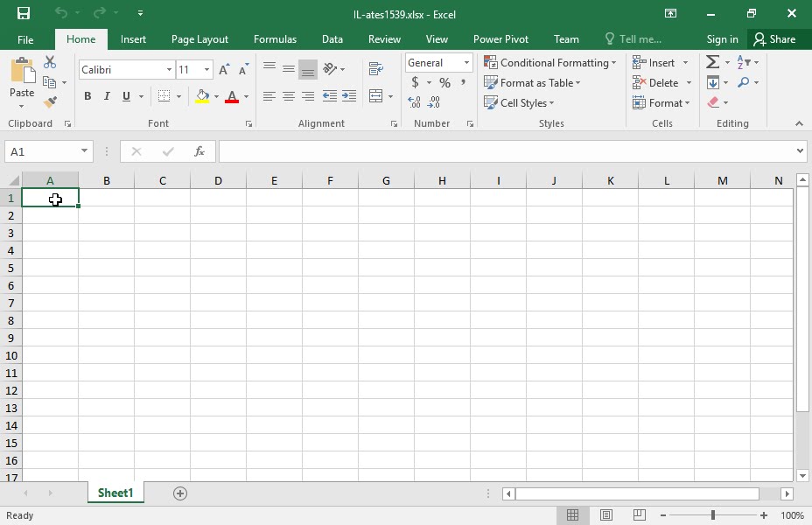
Task: Open the General number format dropdown
Action: [x=466, y=63]
